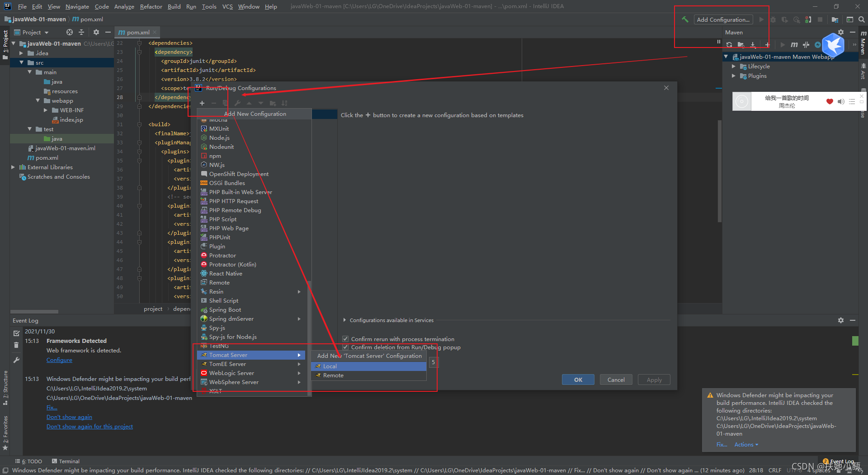The width and height of the screenshot is (868, 475).
Task: Collapse javaWeb-01-maven Maven Webapp node
Action: (726, 57)
